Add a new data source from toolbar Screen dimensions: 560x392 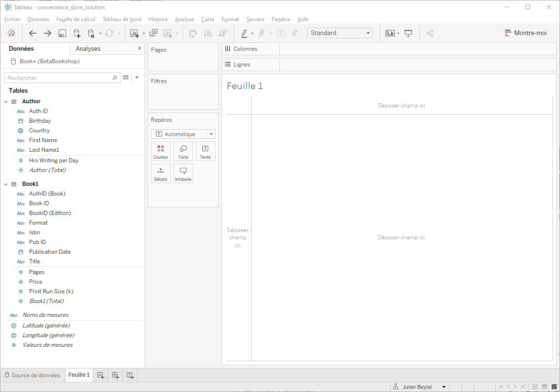(77, 33)
